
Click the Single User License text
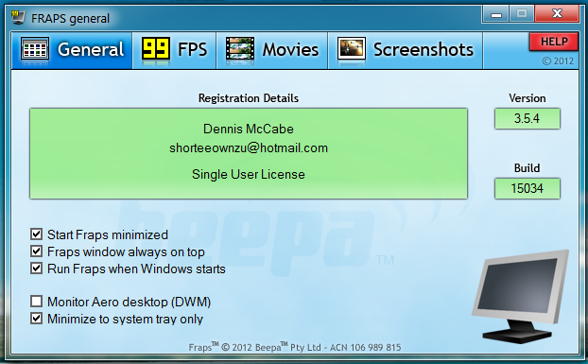(x=249, y=174)
